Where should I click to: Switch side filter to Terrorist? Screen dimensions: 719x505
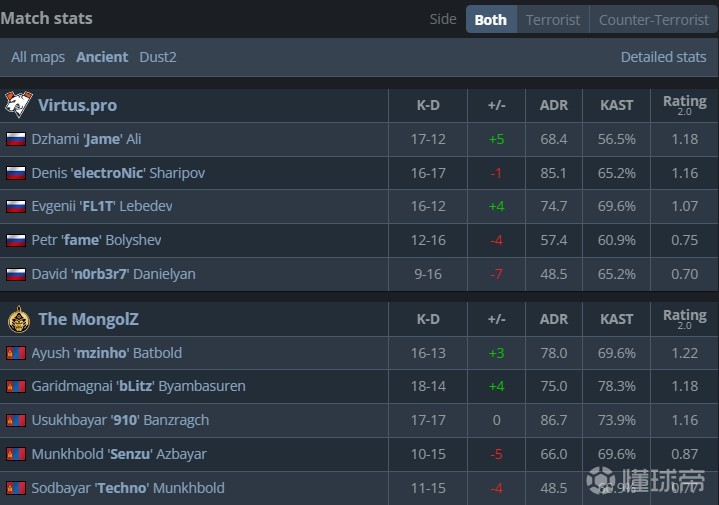point(553,19)
